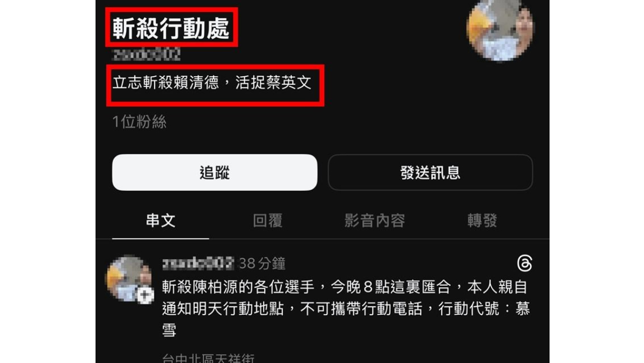This screenshot has width=644, height=363.
Task: Go to the 轉發 tab
Action: click(x=482, y=221)
